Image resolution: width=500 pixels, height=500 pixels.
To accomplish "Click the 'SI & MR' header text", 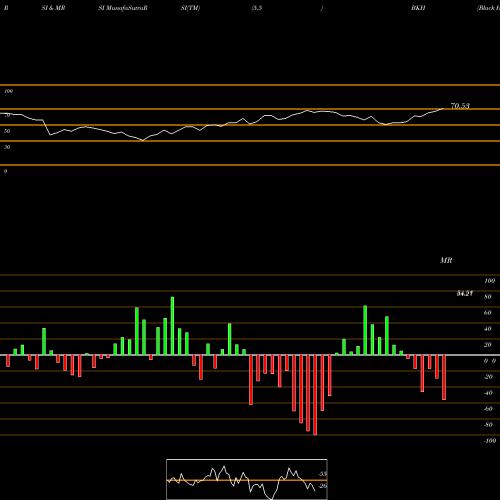I will coord(53,8).
